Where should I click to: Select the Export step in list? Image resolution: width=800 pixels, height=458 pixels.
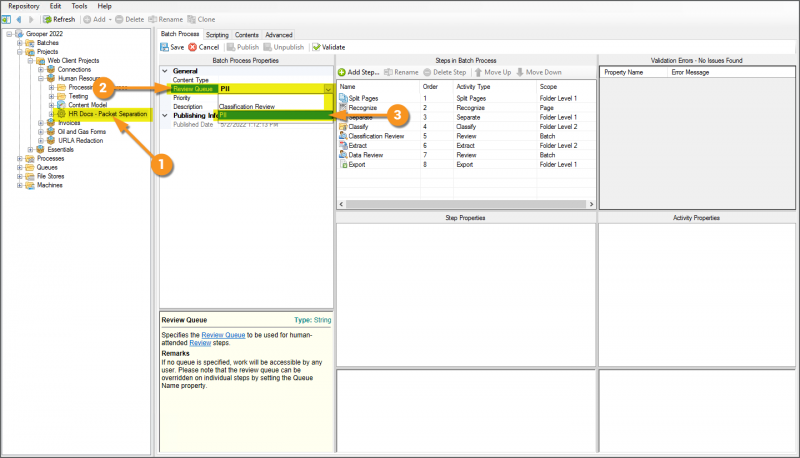coord(358,165)
